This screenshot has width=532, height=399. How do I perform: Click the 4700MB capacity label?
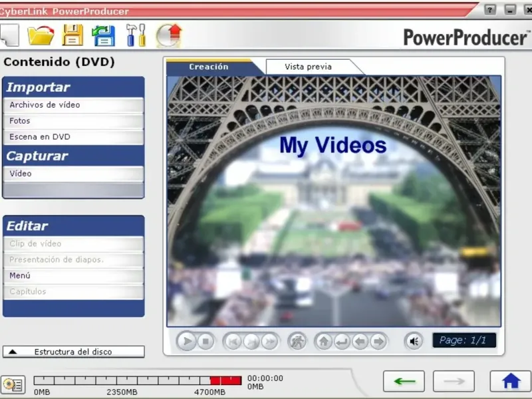click(209, 392)
